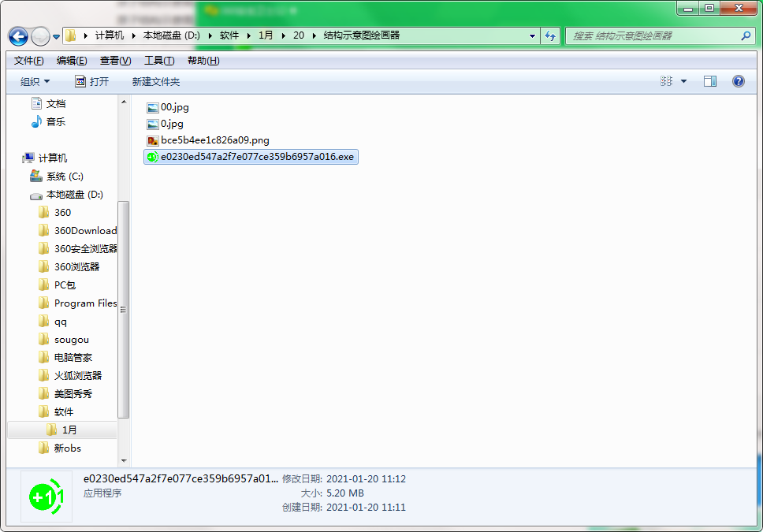Click the change view icon
Image resolution: width=763 pixels, height=532 pixels.
coord(667,81)
